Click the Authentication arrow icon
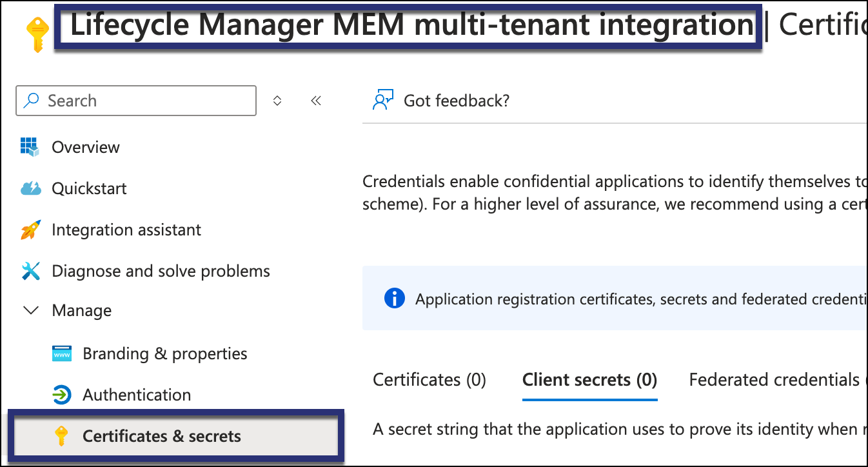Image resolution: width=868 pixels, height=467 pixels. coord(61,395)
